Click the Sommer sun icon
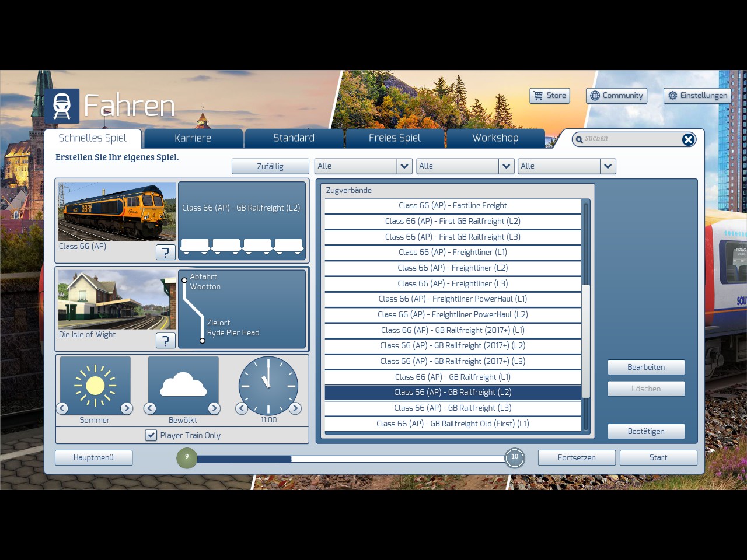Viewport: 747px width, 560px height. 95,386
